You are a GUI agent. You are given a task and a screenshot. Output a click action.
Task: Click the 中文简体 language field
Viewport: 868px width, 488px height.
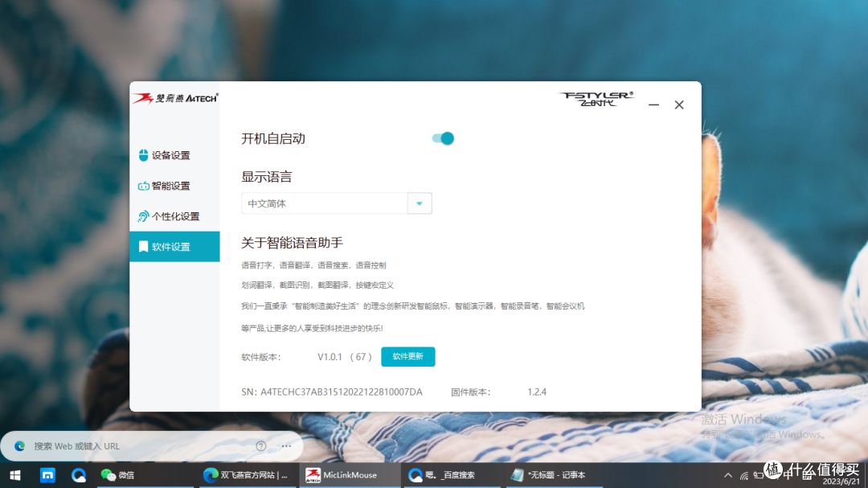[325, 203]
